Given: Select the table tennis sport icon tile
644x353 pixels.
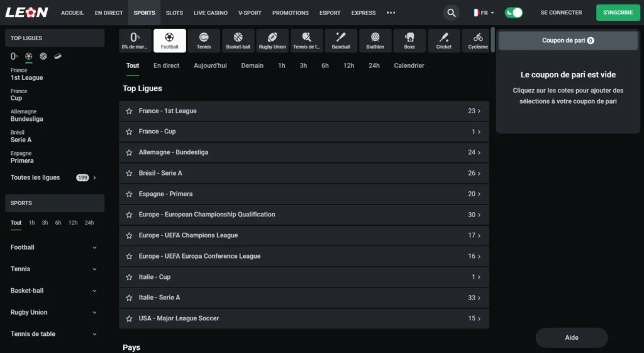Looking at the screenshot, I should coord(306,41).
